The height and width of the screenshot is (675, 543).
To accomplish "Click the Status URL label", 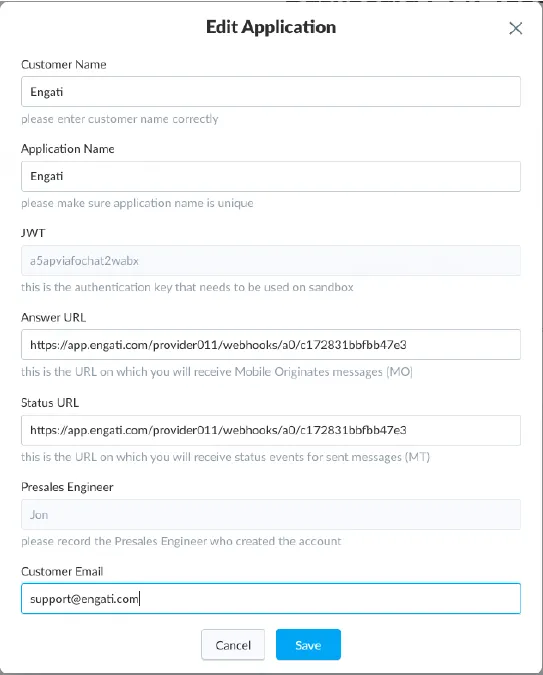I will [50, 403].
